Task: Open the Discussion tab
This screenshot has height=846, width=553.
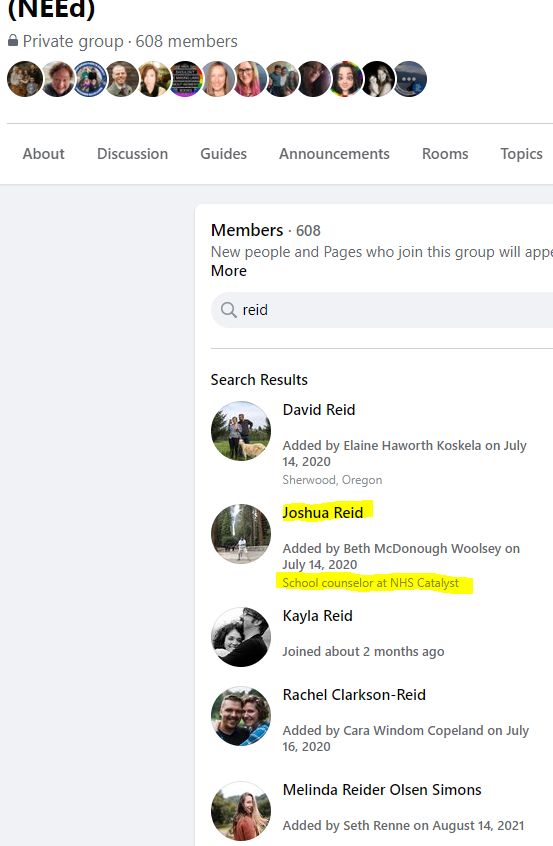Action: 132,154
